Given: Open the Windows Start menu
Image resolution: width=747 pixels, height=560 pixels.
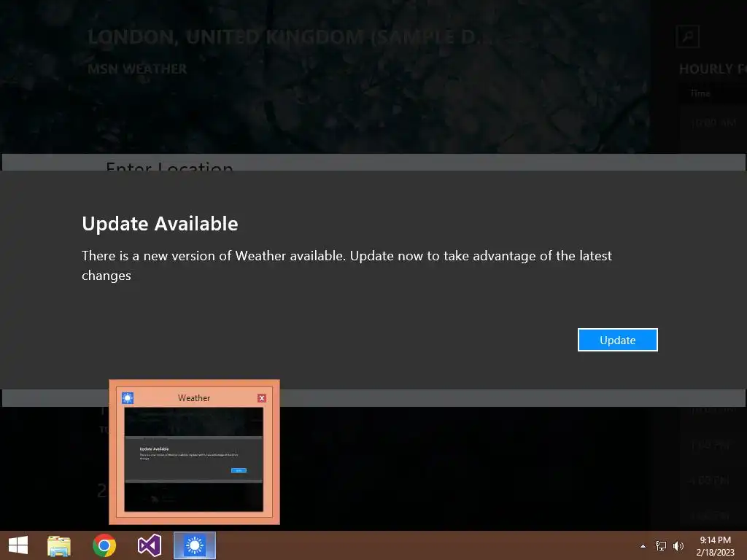Looking at the screenshot, I should [x=18, y=545].
